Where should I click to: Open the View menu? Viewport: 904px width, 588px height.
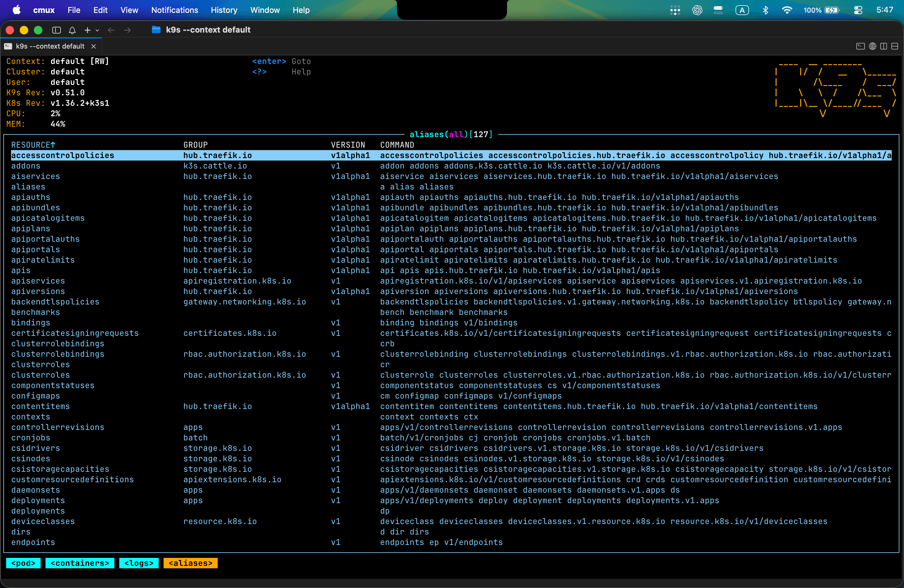pos(129,10)
